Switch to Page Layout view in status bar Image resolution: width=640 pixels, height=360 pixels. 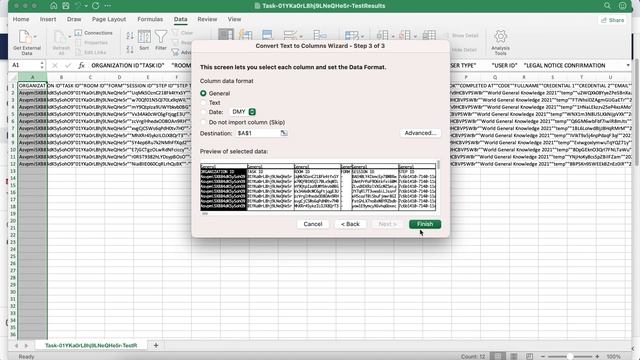click(513, 356)
